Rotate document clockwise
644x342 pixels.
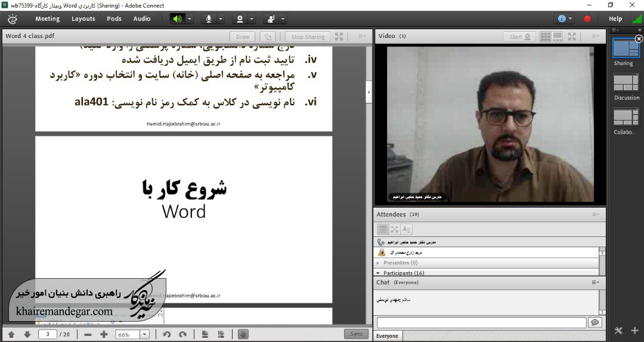[x=183, y=335]
